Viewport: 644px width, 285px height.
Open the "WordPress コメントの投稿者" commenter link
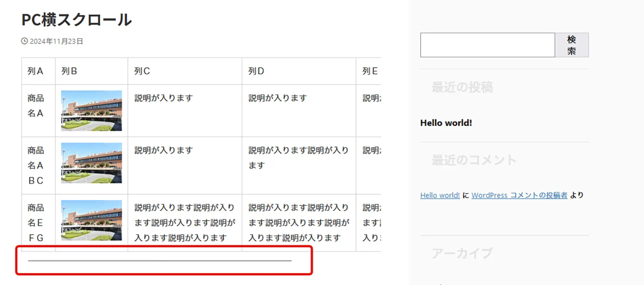pos(519,195)
